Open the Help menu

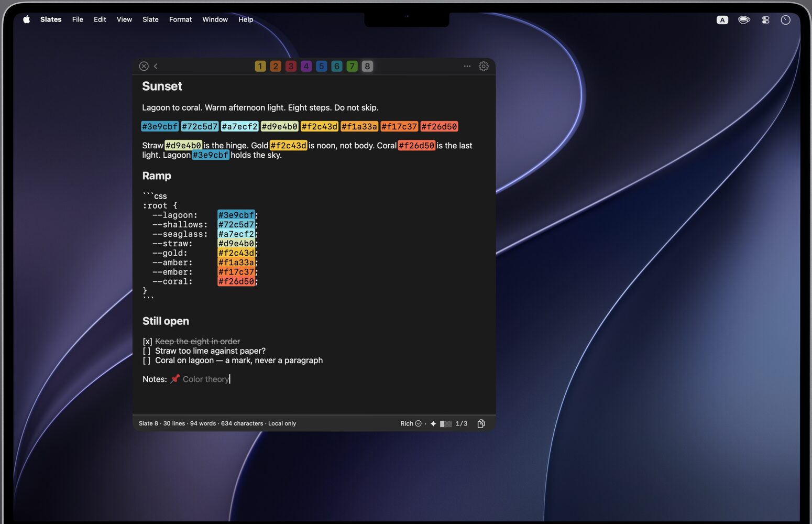coord(246,19)
